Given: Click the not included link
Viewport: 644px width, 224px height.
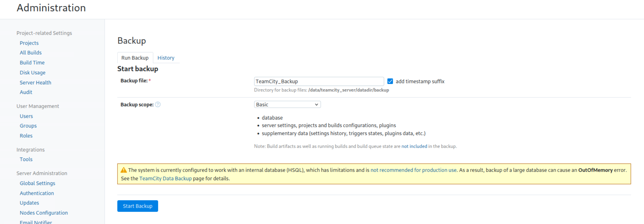Looking at the screenshot, I should (414, 146).
